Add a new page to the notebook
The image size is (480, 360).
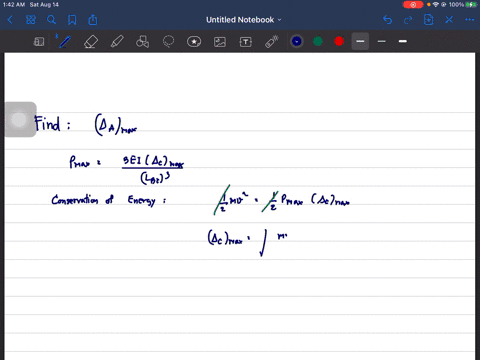tap(429, 20)
